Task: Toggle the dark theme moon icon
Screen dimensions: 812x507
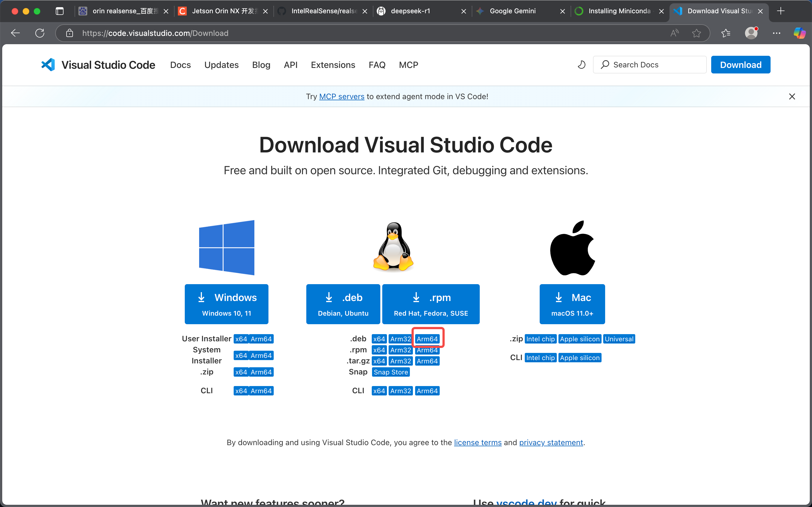Action: (x=582, y=65)
